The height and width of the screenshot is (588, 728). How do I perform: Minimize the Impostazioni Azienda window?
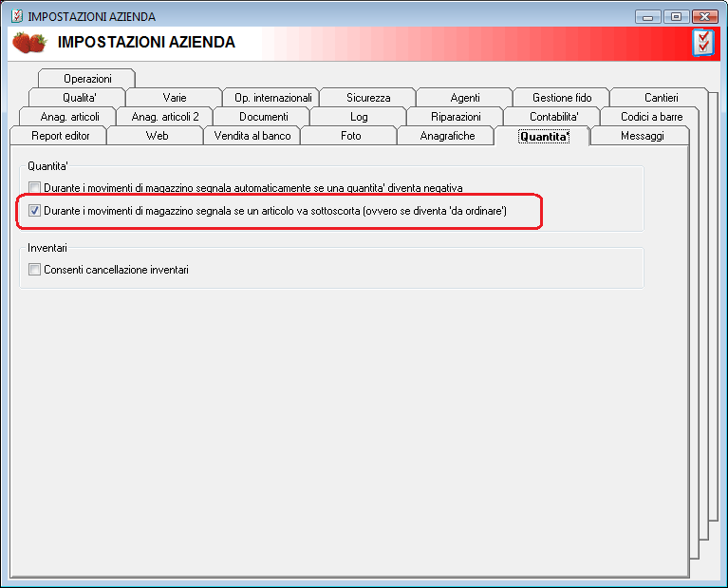point(647,17)
